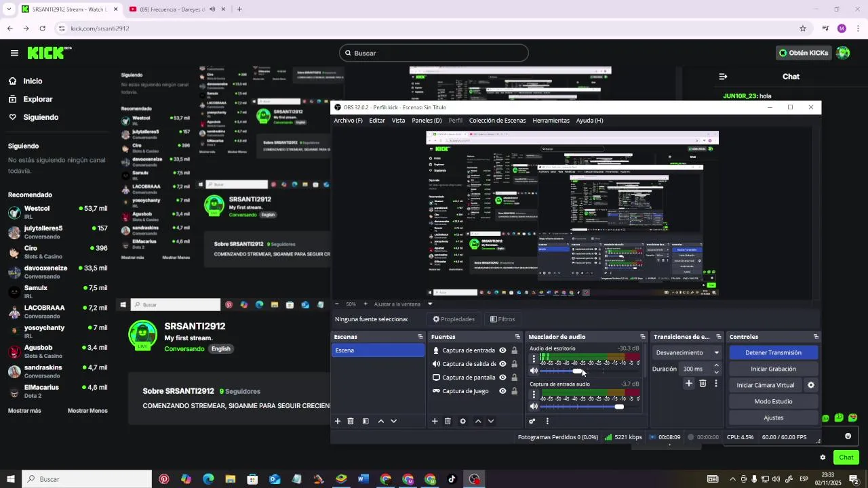Screen dimensions: 868x488
Task: Open Microsoft Word from taskbar
Action: point(363,479)
